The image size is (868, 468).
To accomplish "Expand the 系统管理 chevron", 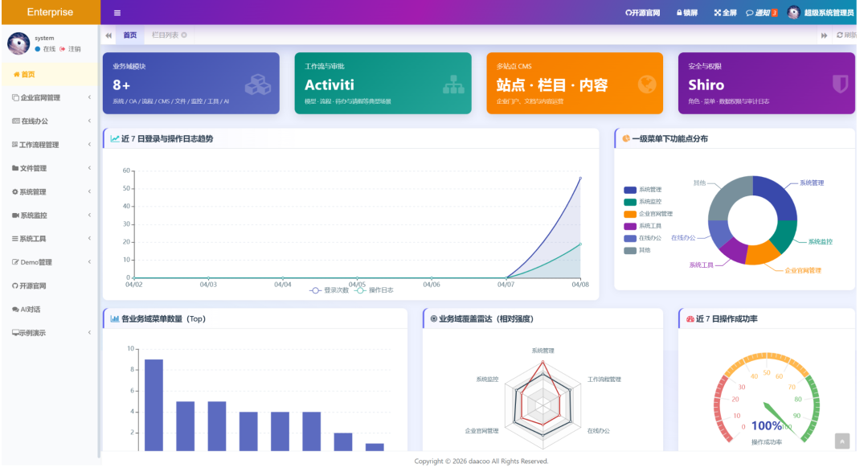I will pos(90,191).
